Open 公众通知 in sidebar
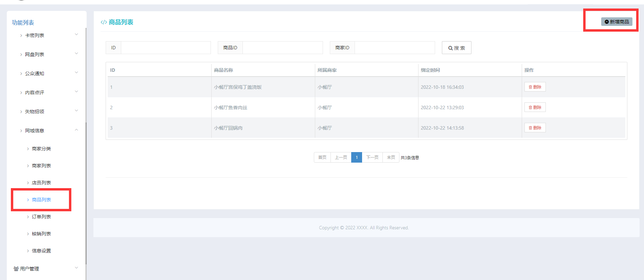Image resolution: width=644 pixels, height=280 pixels. (x=34, y=73)
